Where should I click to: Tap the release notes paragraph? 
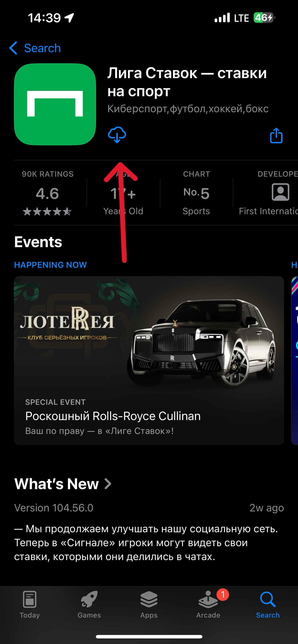(146, 542)
